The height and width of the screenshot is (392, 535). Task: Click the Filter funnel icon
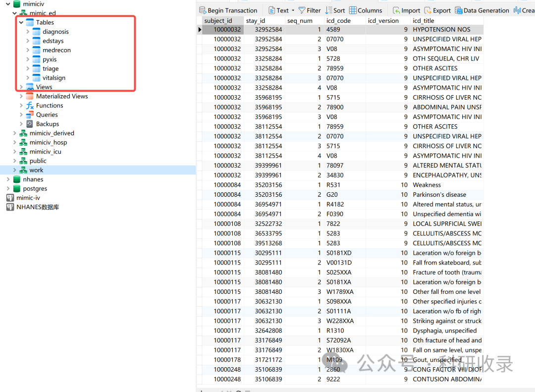click(x=302, y=10)
